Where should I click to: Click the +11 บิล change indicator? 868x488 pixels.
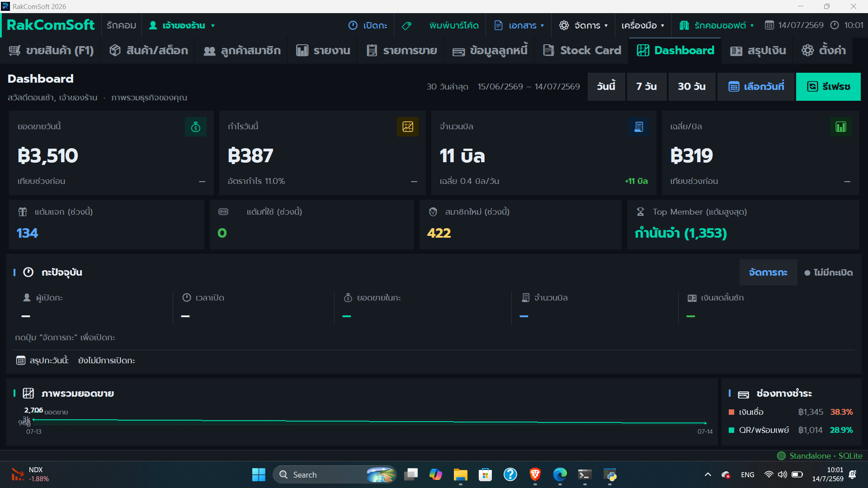point(636,181)
